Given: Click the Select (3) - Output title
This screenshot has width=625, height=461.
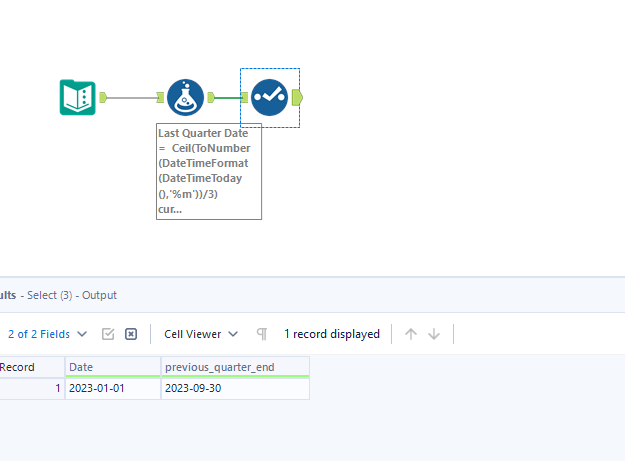Looking at the screenshot, I should [72, 295].
